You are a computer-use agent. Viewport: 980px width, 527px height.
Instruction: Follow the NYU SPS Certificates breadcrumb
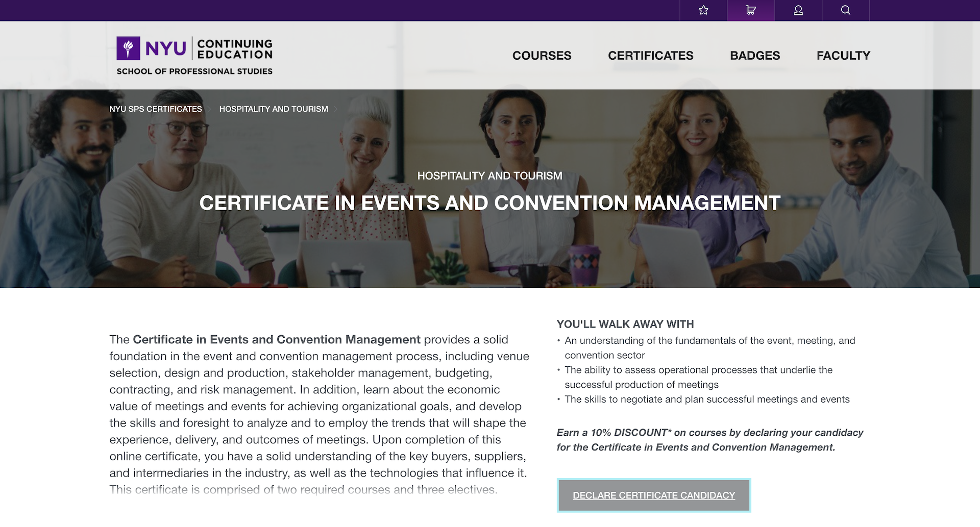[x=156, y=109]
